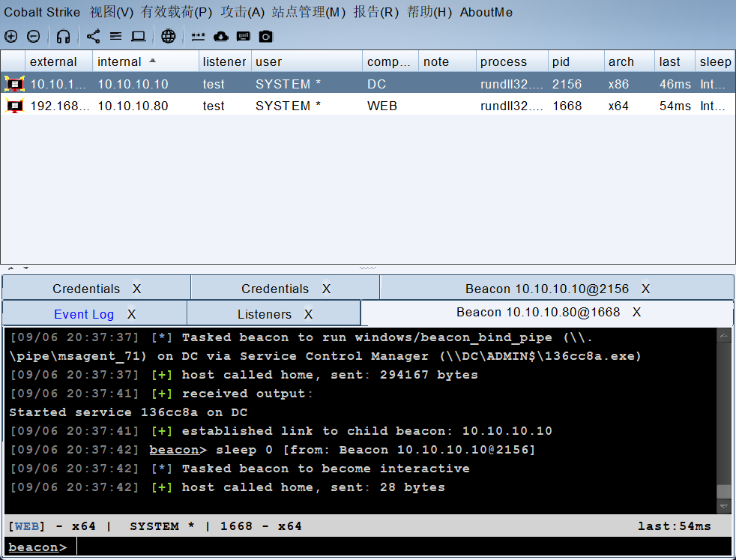Click console scrollbar up arrow
This screenshot has width=736, height=560.
724,335
